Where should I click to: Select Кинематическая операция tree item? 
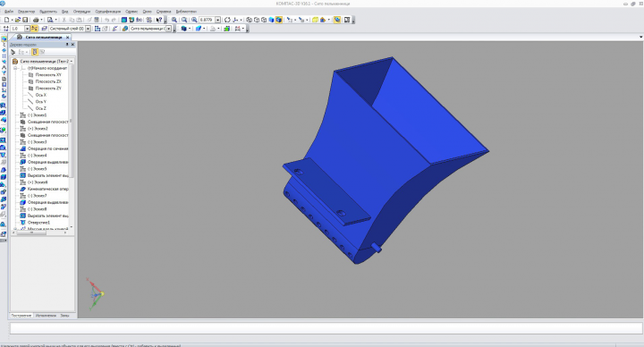tap(47, 189)
